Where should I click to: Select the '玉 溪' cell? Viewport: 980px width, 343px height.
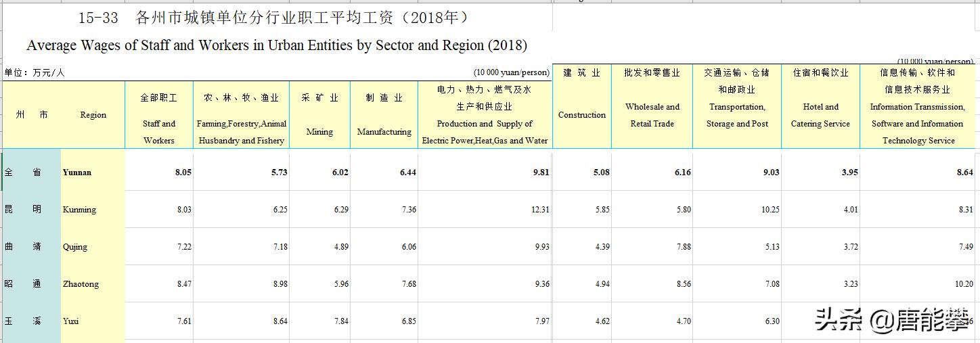[22, 321]
